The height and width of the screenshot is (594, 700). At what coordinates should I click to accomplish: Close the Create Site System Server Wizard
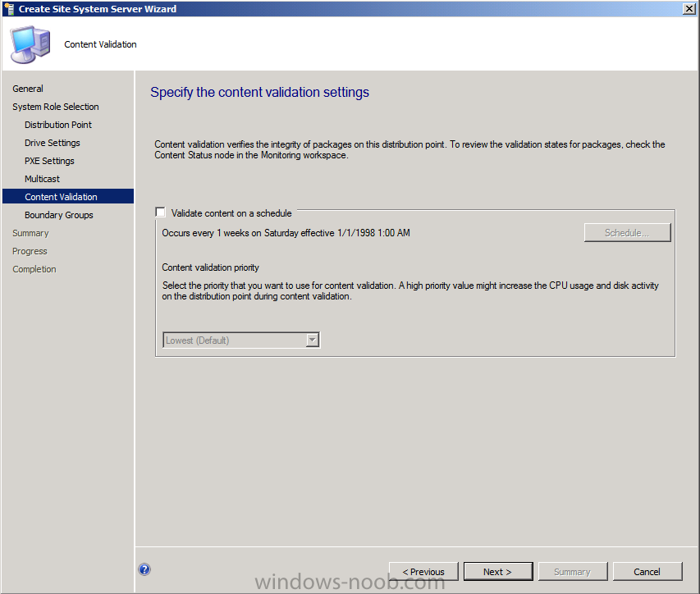[x=689, y=8]
